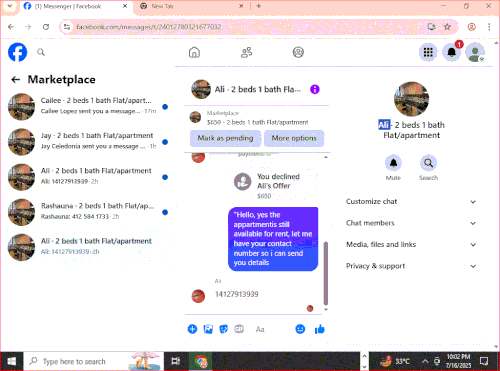Open the Friends icon in top navigation

246,52
